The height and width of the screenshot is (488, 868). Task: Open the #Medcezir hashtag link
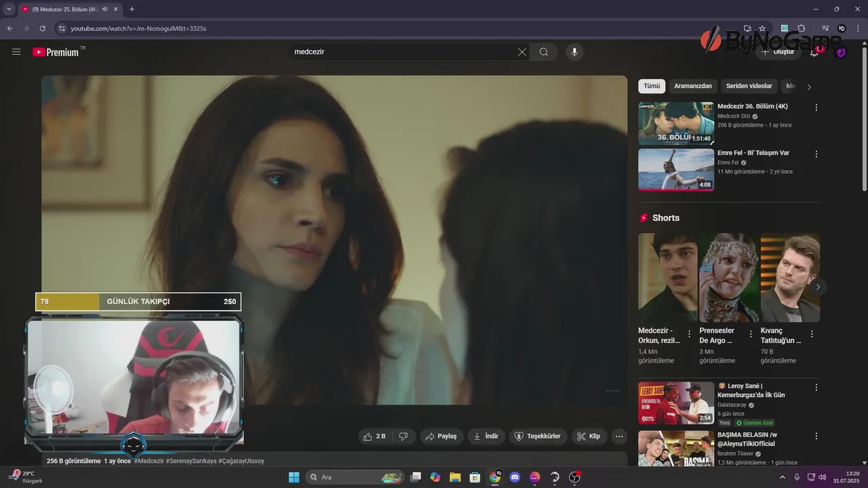(149, 461)
